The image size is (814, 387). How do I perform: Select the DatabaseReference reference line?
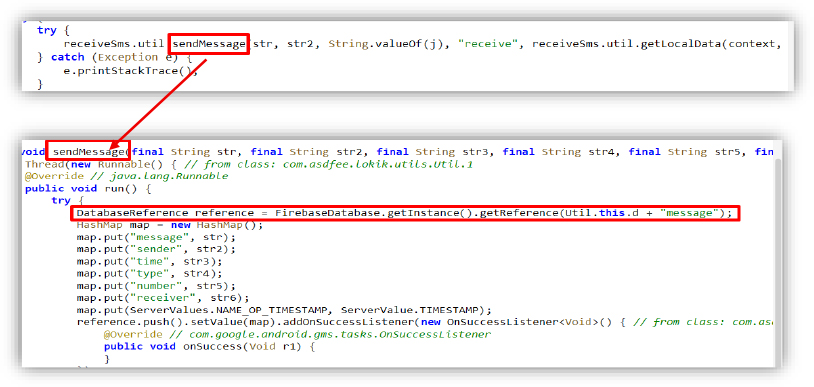pos(404,213)
